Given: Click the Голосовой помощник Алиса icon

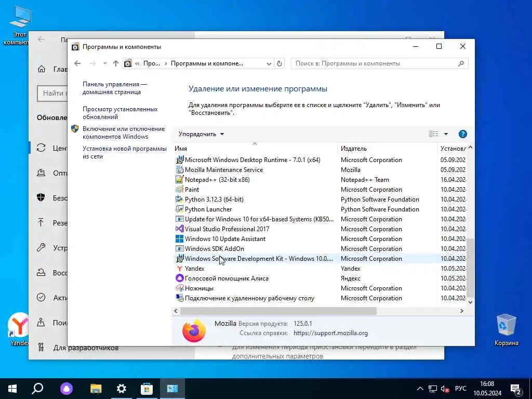Looking at the screenshot, I should click(179, 278).
